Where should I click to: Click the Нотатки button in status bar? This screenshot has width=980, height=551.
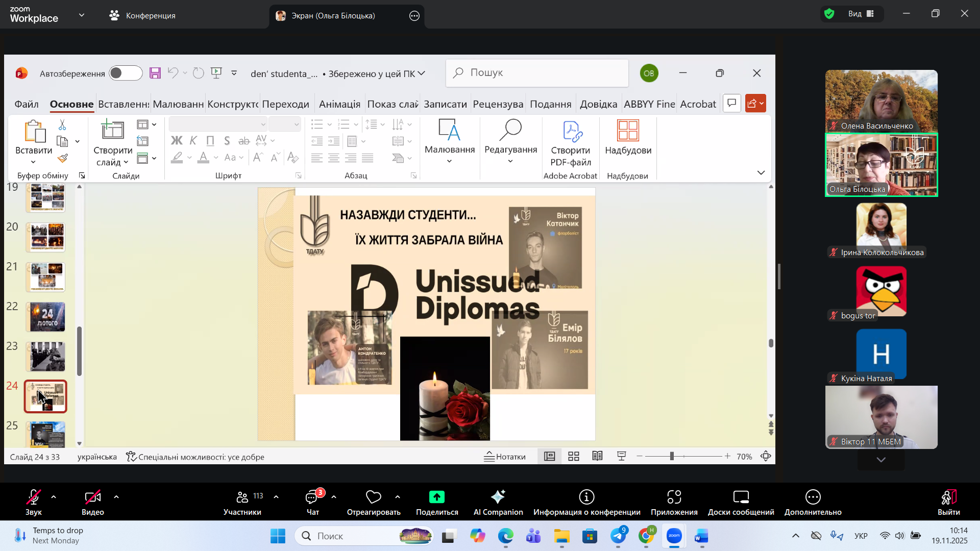pos(505,457)
